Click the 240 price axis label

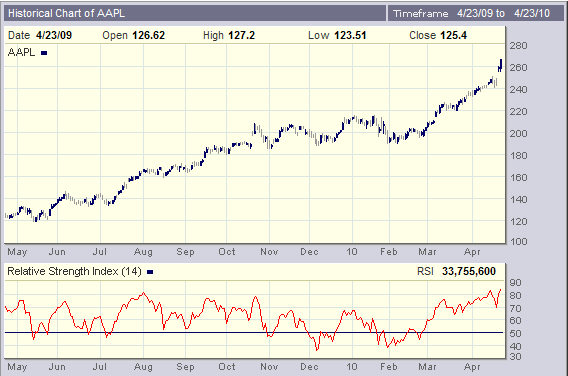(518, 89)
